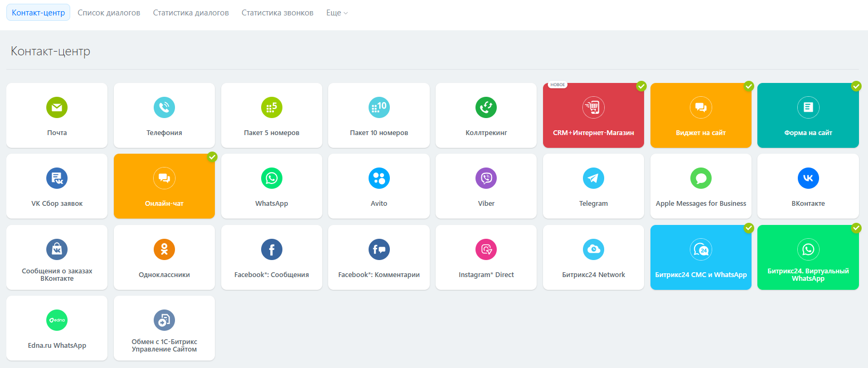
Task: Expand the Еще dropdown menu
Action: [x=337, y=13]
